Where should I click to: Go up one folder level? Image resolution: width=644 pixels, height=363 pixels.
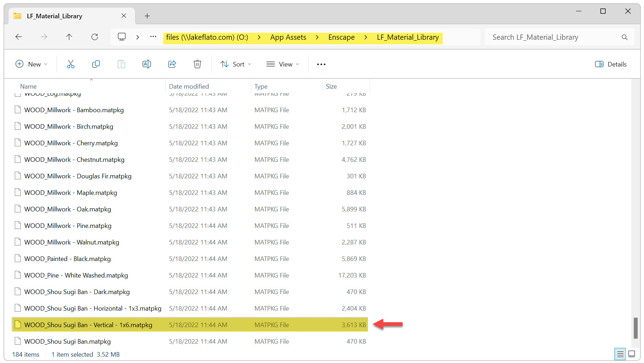click(69, 37)
